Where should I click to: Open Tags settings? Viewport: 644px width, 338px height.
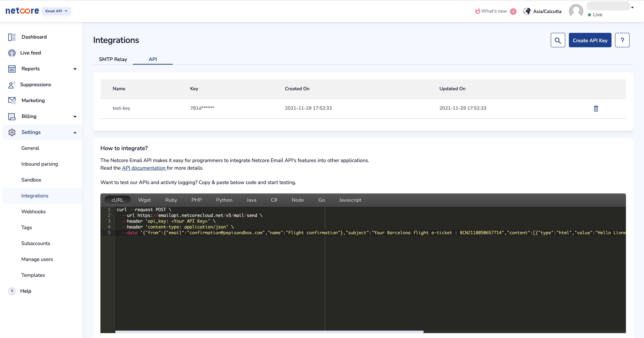point(27,228)
